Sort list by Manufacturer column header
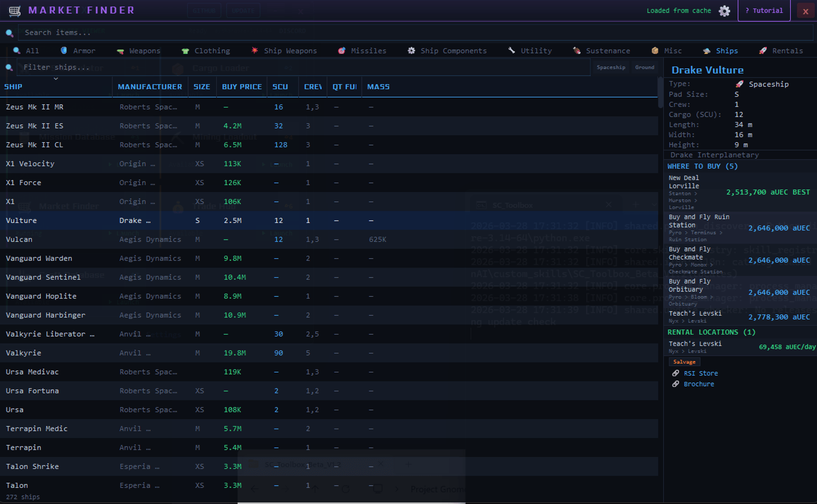817x504 pixels. 150,87
